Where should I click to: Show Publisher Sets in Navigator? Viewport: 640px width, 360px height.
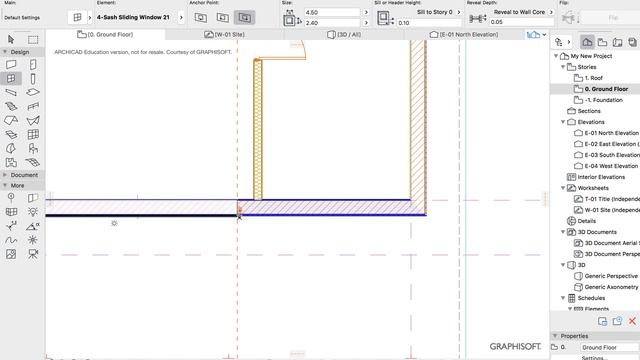[x=633, y=42]
